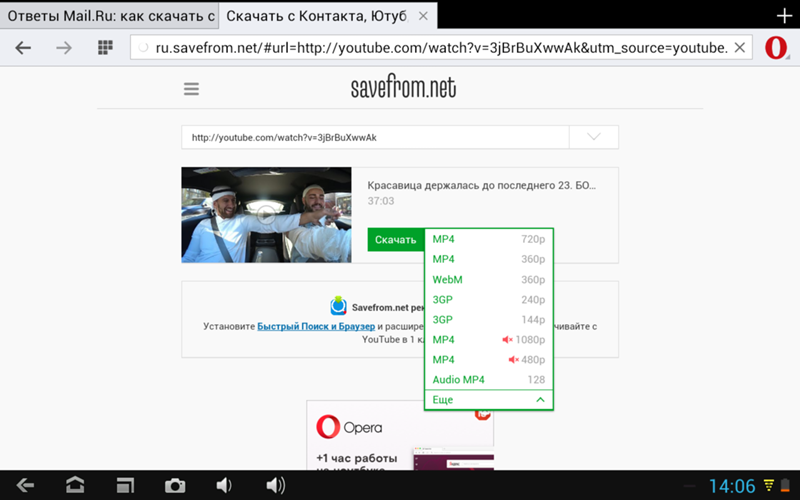Screen dimensions: 800x500
Task: Choose MP4 1080p without sound
Action: (489, 340)
